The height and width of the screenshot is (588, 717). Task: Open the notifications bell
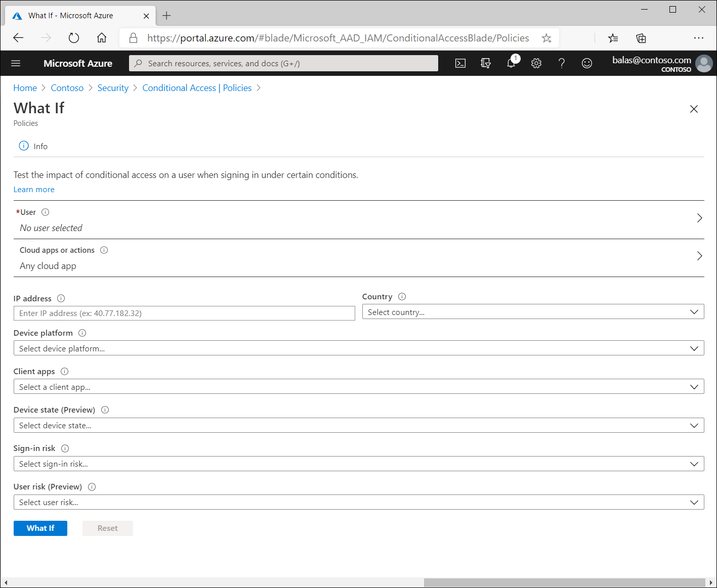[x=512, y=63]
